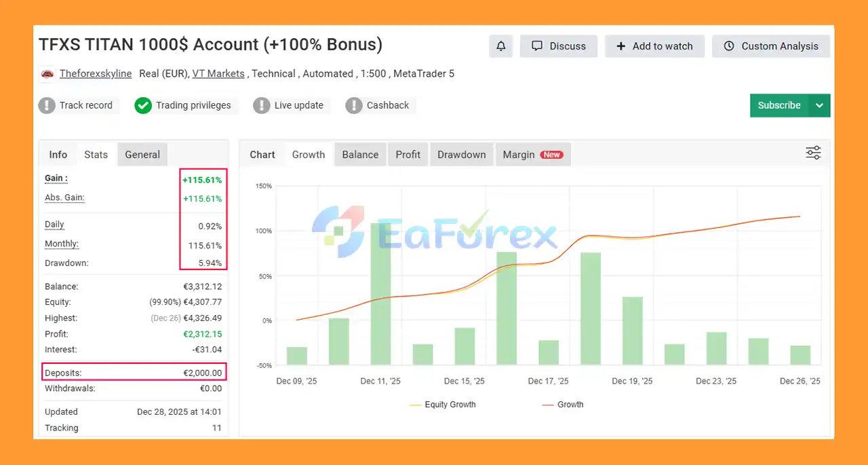Click the New badge on Margin tab
Image resolution: width=868 pixels, height=465 pixels.
click(x=551, y=155)
